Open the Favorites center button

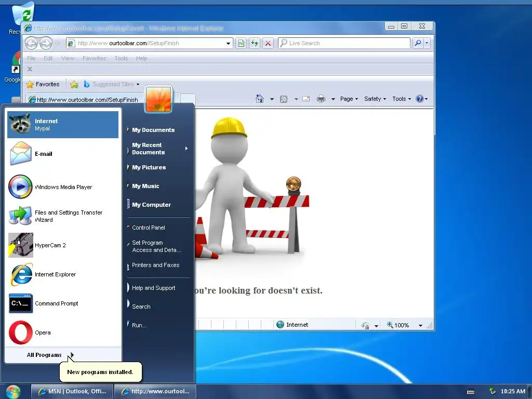(x=43, y=84)
